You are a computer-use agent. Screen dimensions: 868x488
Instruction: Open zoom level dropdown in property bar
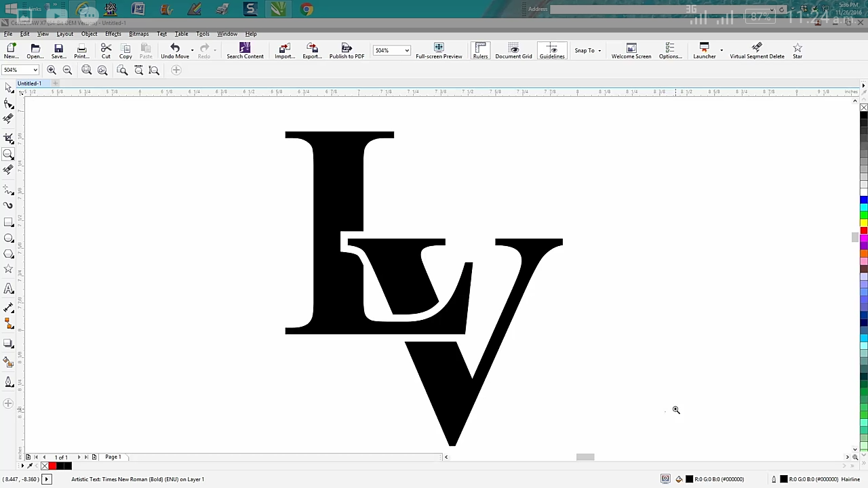(x=35, y=70)
